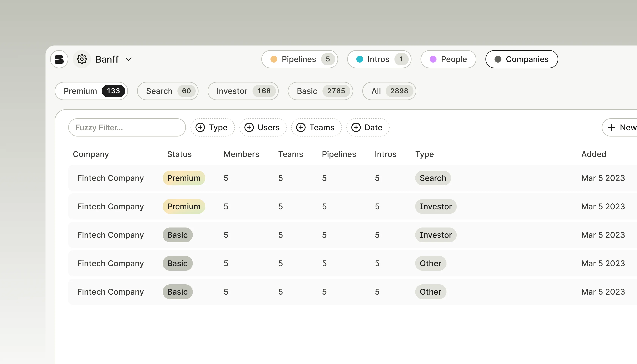Click the Banff app logo icon
Viewport: 637px width, 364px height.
pos(59,59)
